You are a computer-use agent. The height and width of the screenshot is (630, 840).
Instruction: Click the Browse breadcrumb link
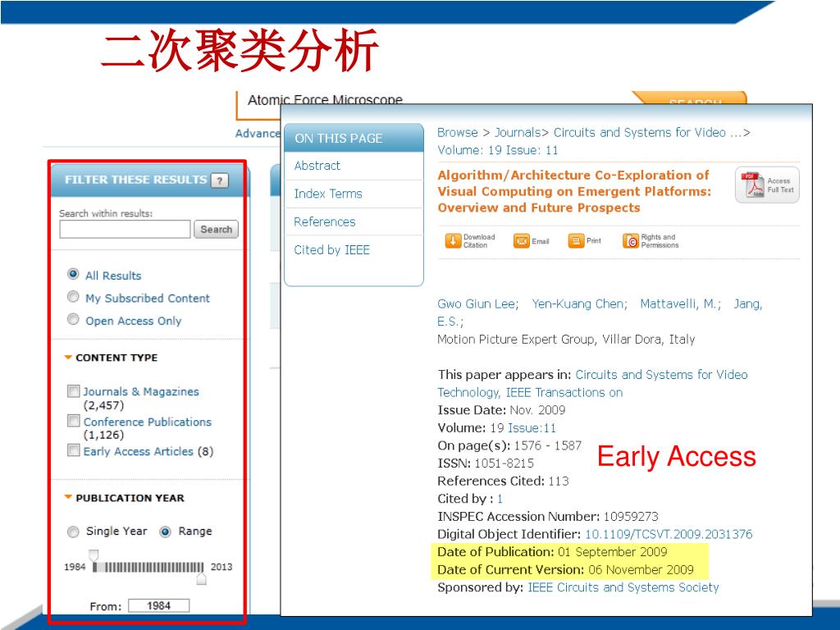(458, 132)
